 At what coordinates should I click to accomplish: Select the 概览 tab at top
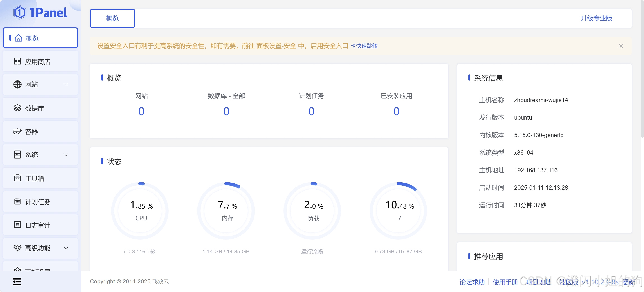(112, 18)
